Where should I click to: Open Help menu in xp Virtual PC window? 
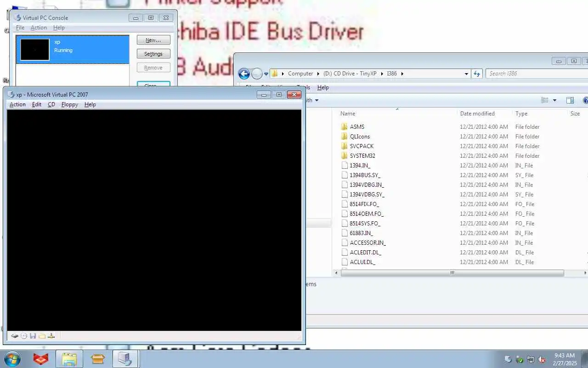[x=90, y=104]
